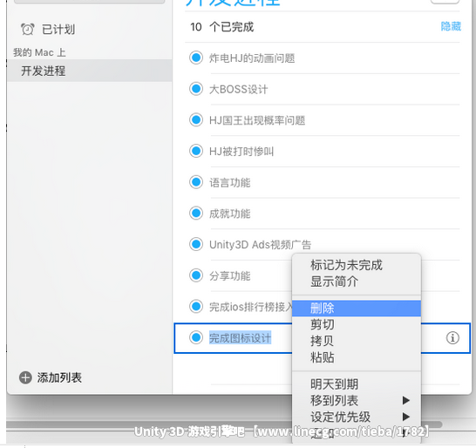476x448 pixels.
Task: Uncheck the 大BOSS设计 reminder circle
Action: [x=196, y=89]
